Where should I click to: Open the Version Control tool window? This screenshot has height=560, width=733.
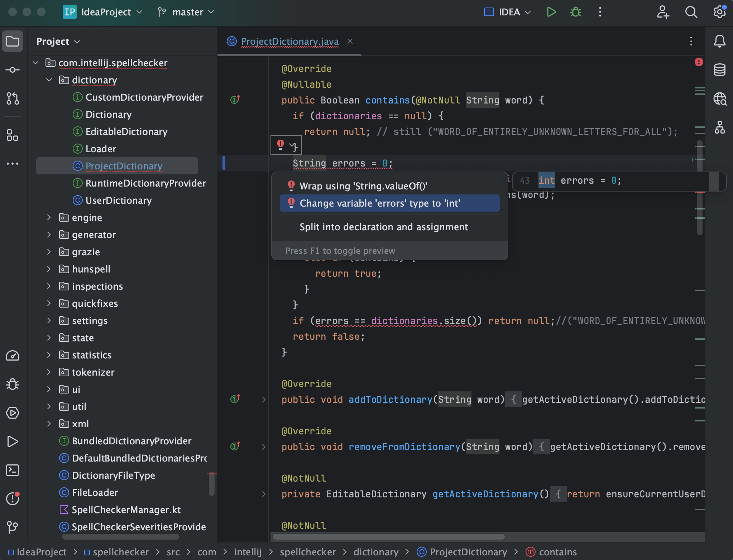(x=13, y=527)
